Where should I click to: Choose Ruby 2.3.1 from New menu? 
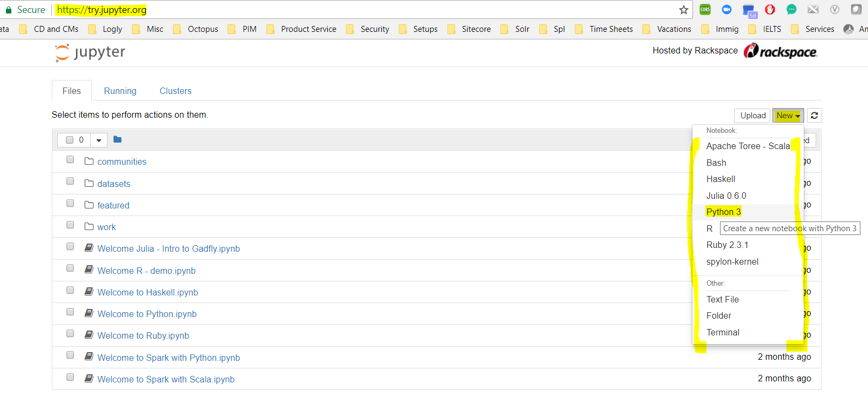pyautogui.click(x=748, y=245)
